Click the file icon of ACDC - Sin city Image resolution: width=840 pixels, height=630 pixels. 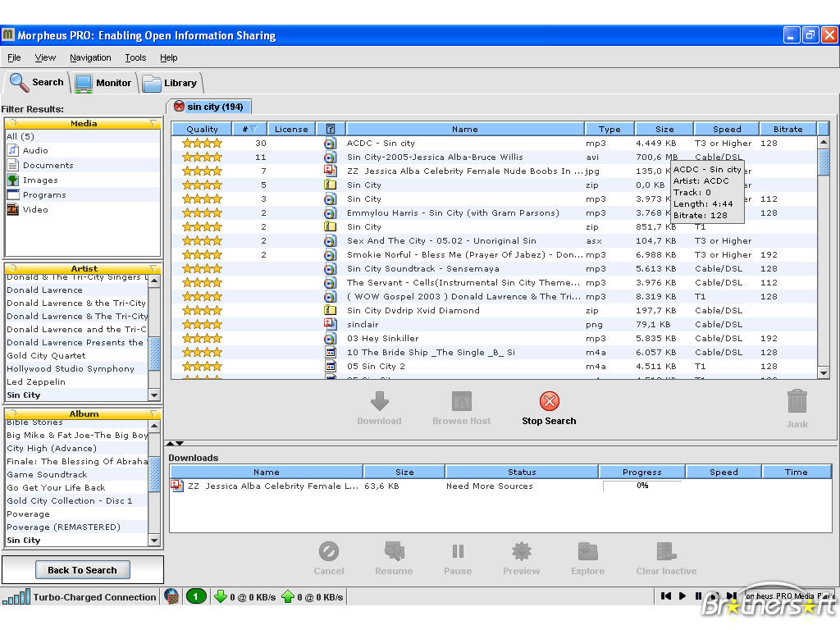coord(331,143)
